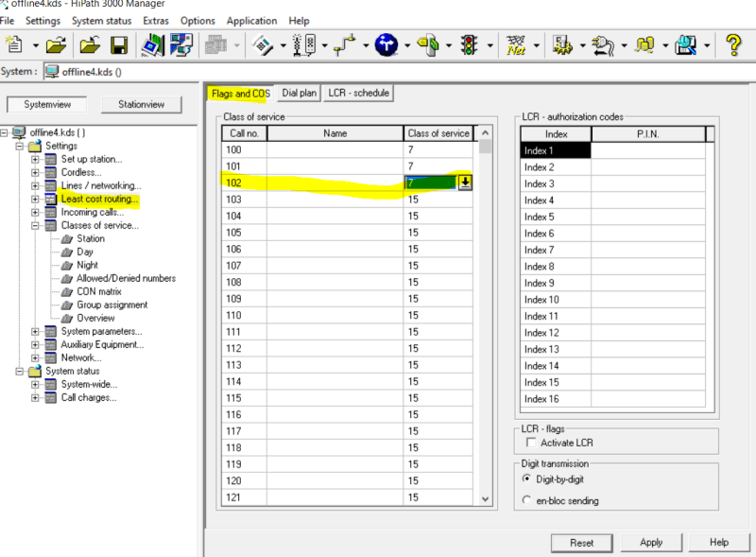
Task: Switch to the Dial plan tab
Action: [299, 93]
